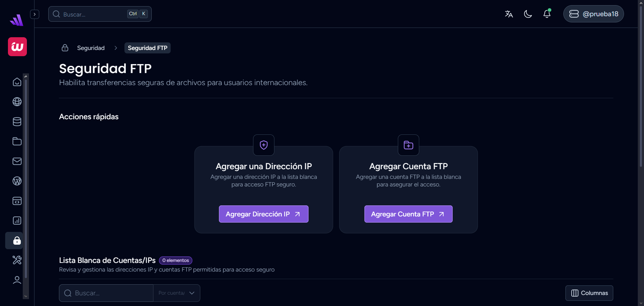Open the domains globe sidebar icon

[17, 102]
